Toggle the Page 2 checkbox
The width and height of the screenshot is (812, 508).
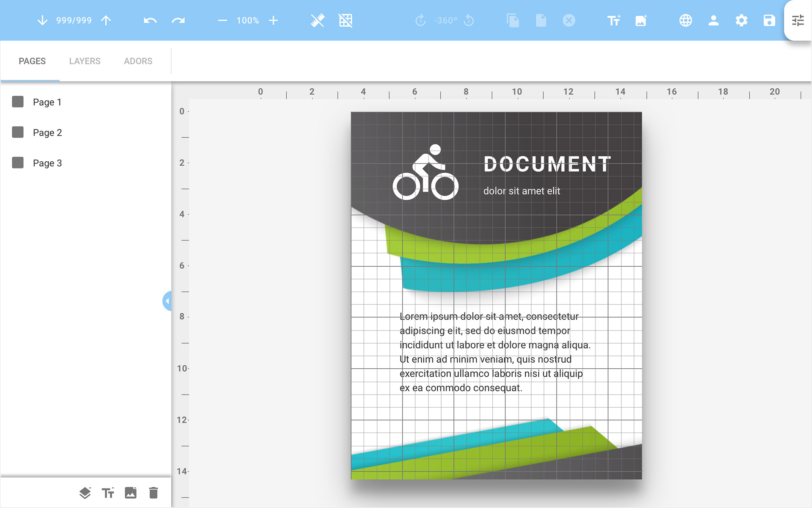tap(18, 132)
